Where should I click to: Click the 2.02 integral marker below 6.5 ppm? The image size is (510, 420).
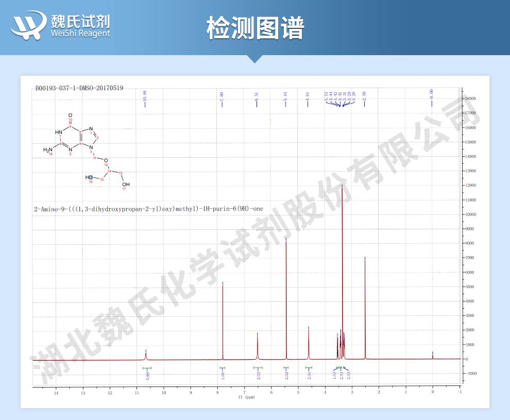[x=258, y=375]
